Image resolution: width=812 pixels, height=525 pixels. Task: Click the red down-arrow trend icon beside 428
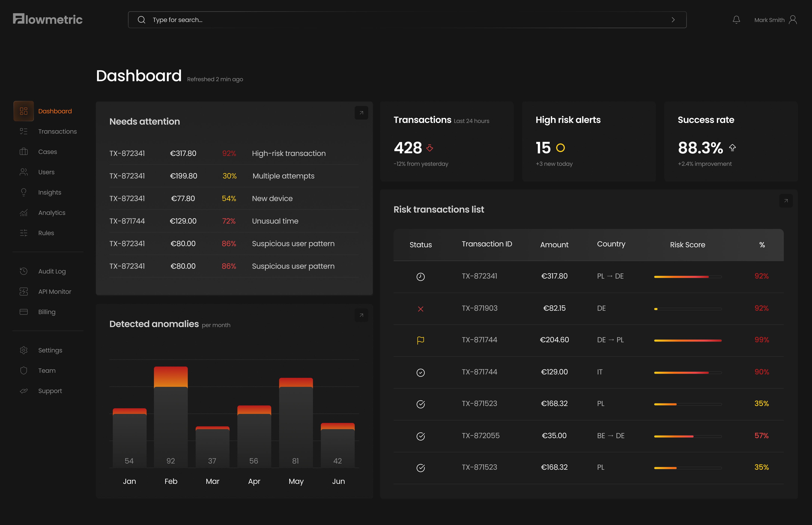point(429,148)
